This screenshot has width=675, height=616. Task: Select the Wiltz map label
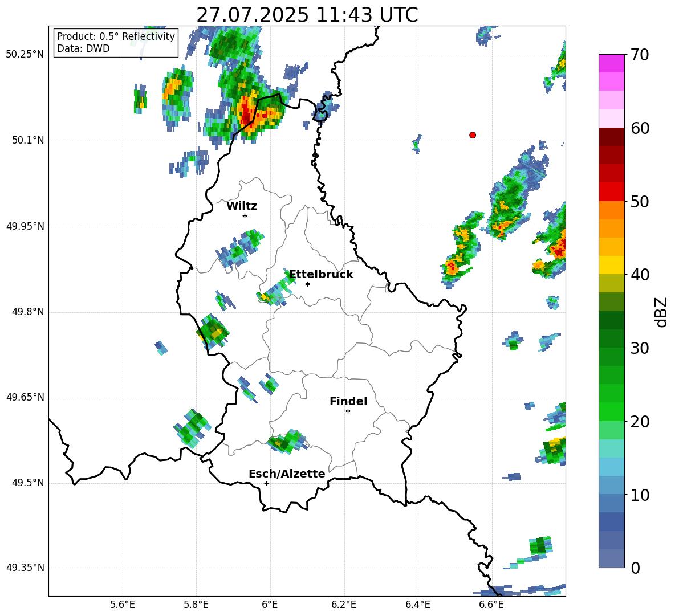pyautogui.click(x=242, y=206)
